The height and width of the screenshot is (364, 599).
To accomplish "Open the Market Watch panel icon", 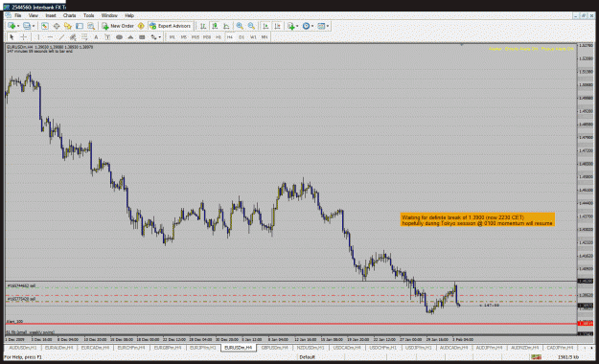I will (x=45, y=26).
